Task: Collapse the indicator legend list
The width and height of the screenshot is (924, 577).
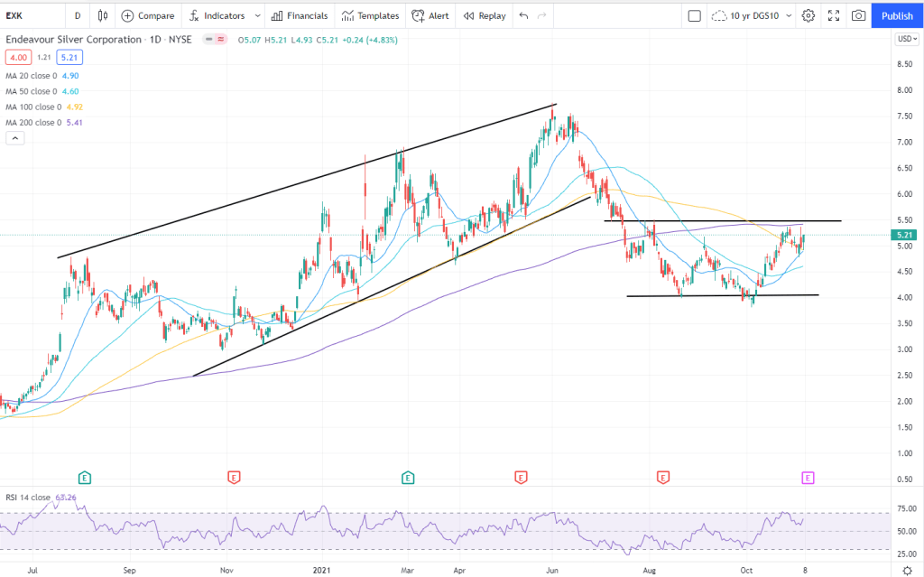Action: click(x=14, y=138)
